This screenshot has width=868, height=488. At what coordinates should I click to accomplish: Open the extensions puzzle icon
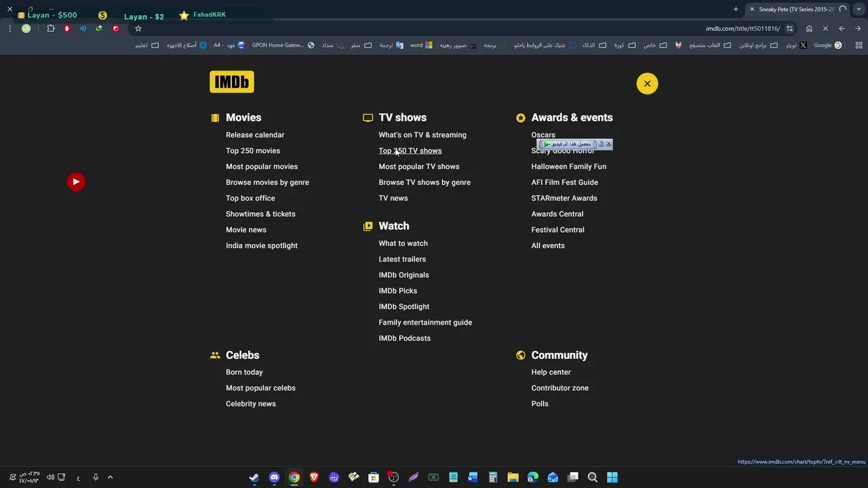tap(51, 28)
